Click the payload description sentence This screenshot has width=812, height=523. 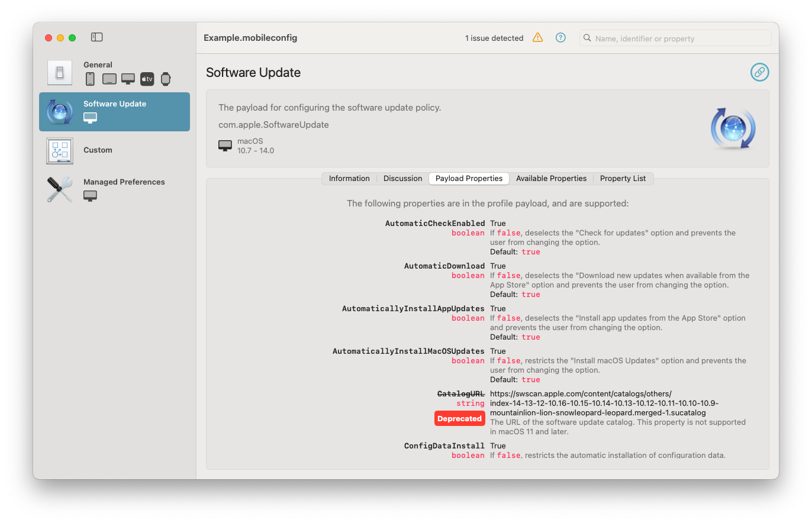click(330, 108)
